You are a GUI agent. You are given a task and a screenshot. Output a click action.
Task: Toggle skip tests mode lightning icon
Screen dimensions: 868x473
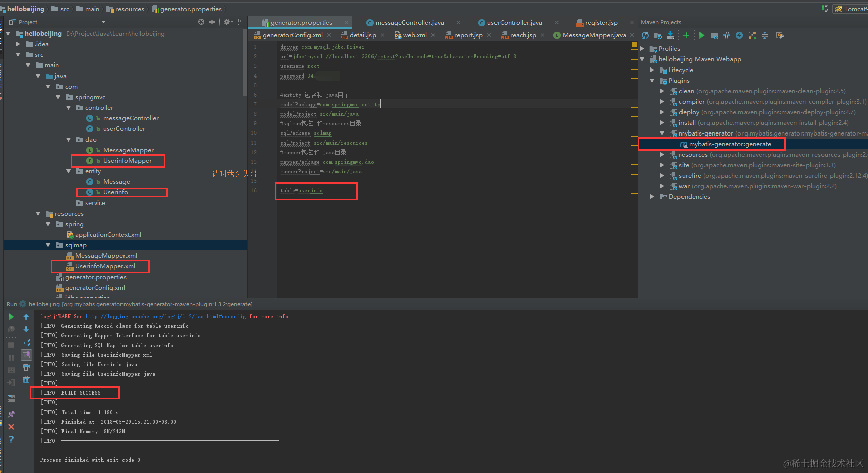[x=739, y=35]
